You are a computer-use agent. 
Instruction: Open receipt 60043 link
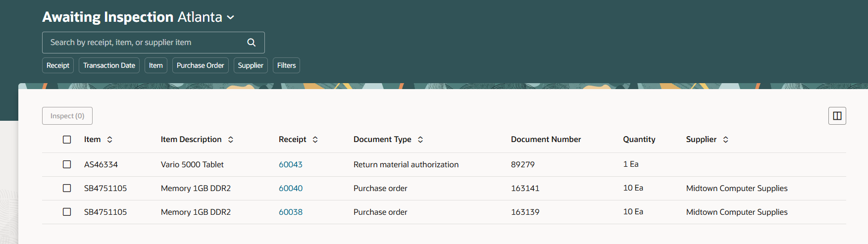pos(291,164)
